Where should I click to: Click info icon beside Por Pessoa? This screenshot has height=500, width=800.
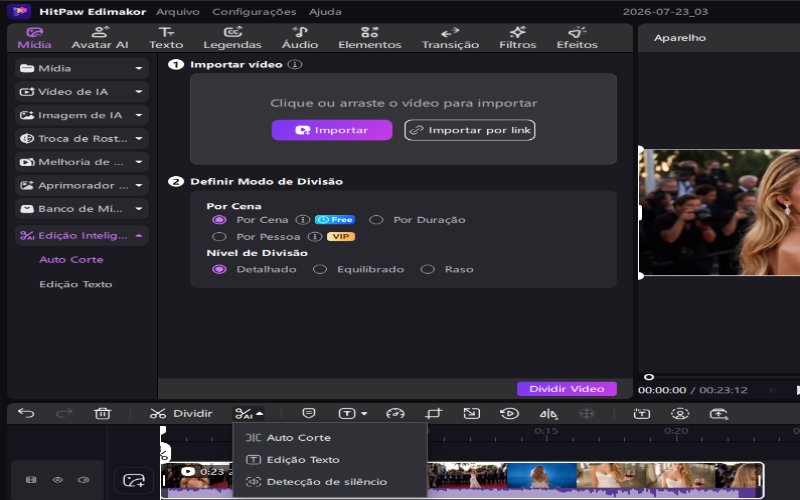(315, 237)
